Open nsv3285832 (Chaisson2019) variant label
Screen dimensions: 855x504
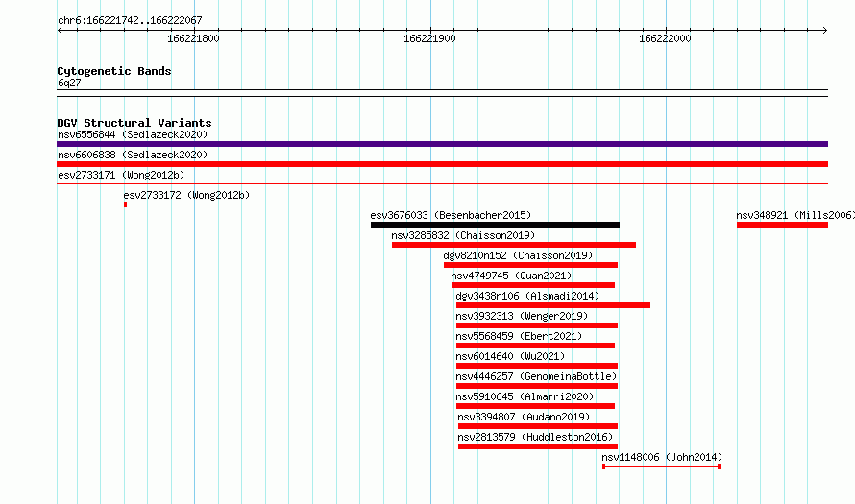coord(463,235)
